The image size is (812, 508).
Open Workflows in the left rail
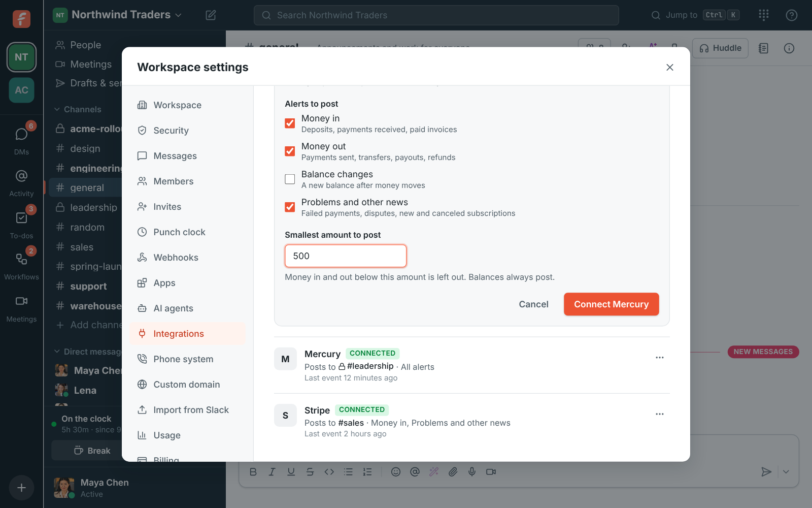click(21, 265)
